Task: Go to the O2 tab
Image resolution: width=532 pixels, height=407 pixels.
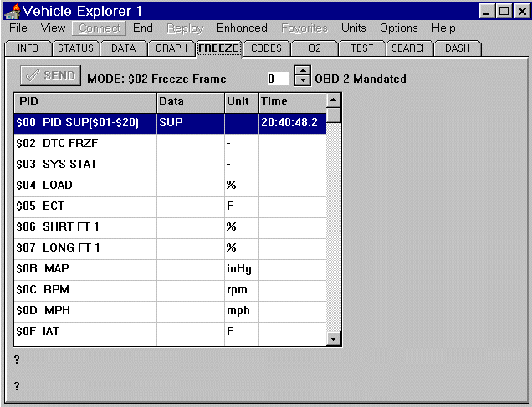Action: pyautogui.click(x=315, y=48)
